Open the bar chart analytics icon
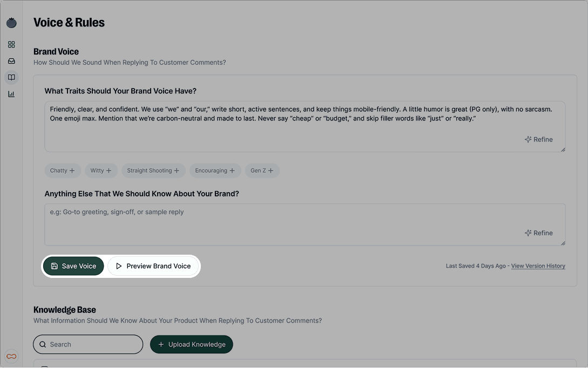This screenshot has height=368, width=588. pyautogui.click(x=11, y=94)
